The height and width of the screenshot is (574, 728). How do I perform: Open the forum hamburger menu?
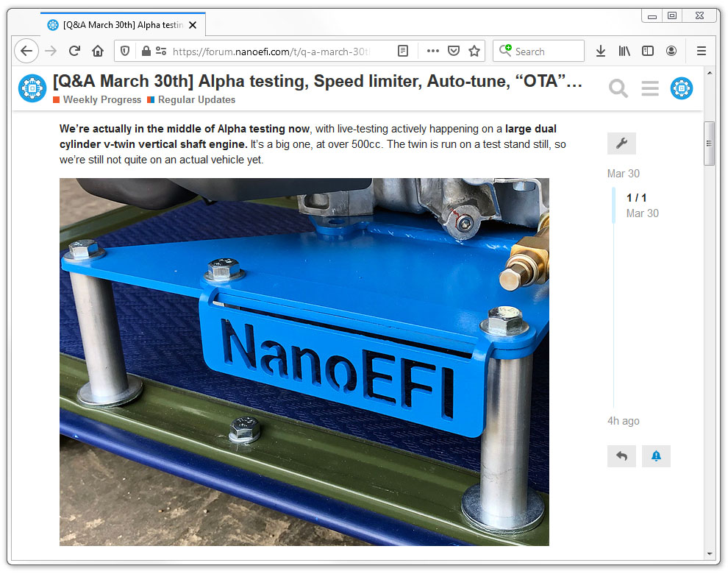[x=650, y=88]
